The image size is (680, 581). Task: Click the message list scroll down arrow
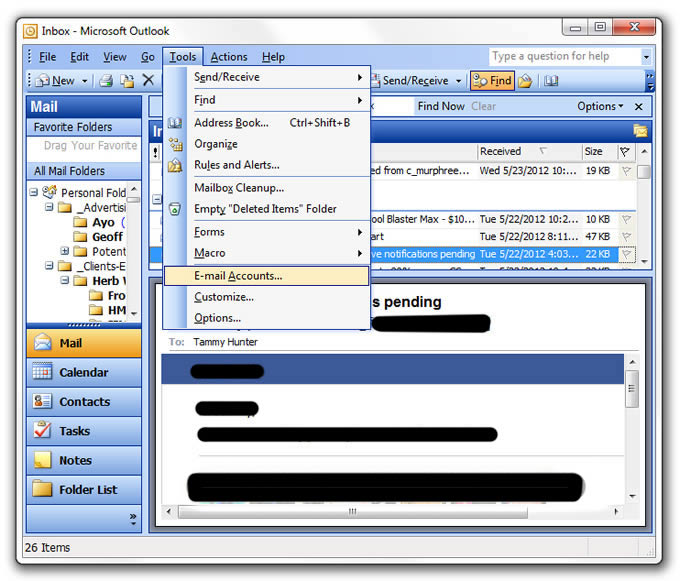tap(644, 261)
